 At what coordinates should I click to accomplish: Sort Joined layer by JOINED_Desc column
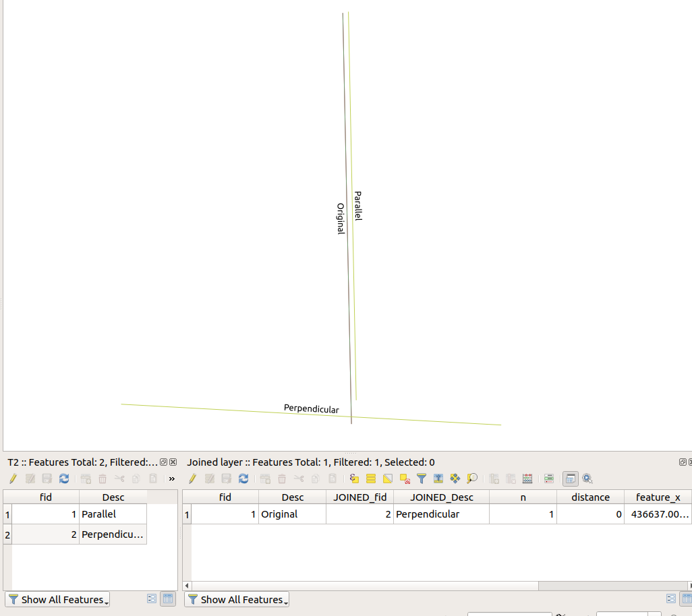441,497
